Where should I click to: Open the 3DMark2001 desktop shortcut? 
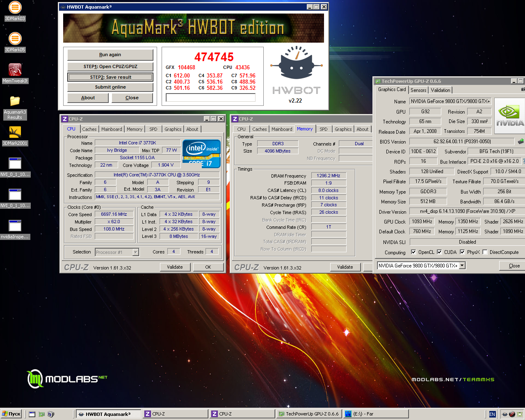point(15,136)
